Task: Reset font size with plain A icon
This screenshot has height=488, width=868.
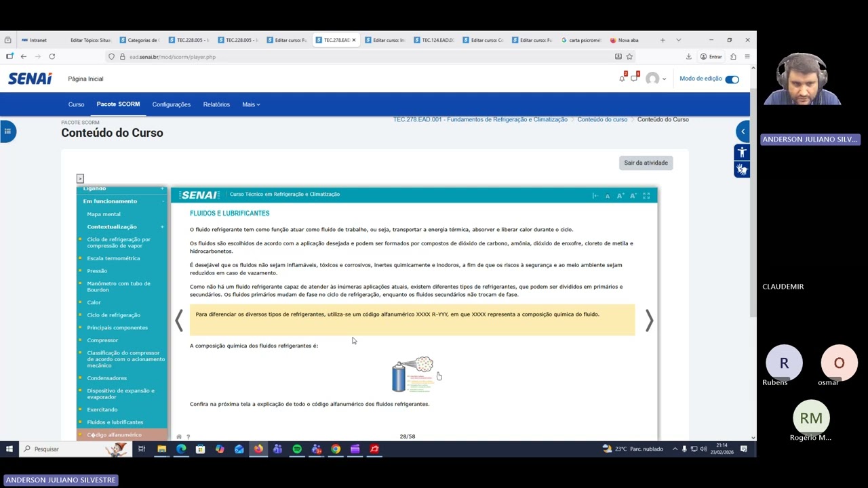Action: [608, 196]
